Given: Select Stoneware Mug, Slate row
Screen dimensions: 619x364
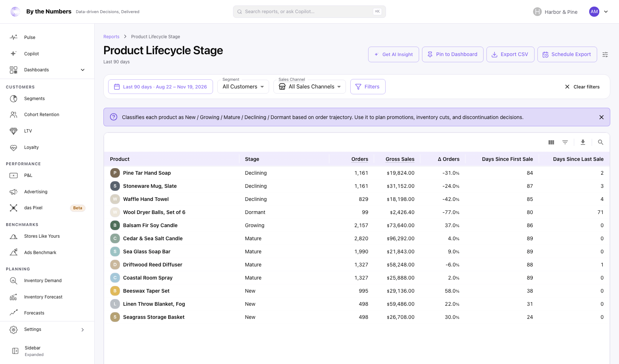Looking at the screenshot, I should 357,186.
